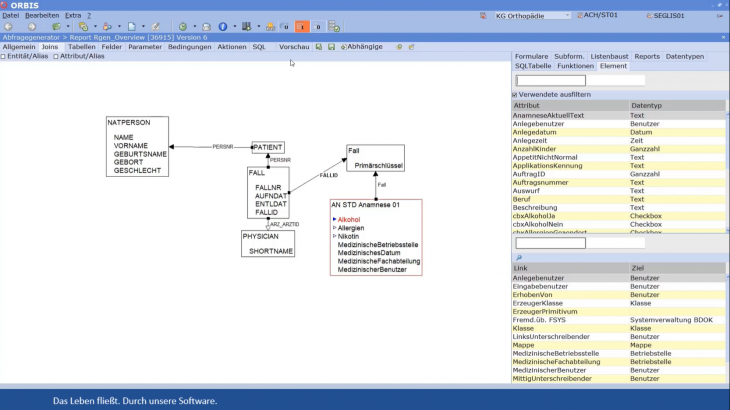Uncheck Verwendete ausfiltern checkbox
This screenshot has width=730, height=410.
pyautogui.click(x=515, y=94)
